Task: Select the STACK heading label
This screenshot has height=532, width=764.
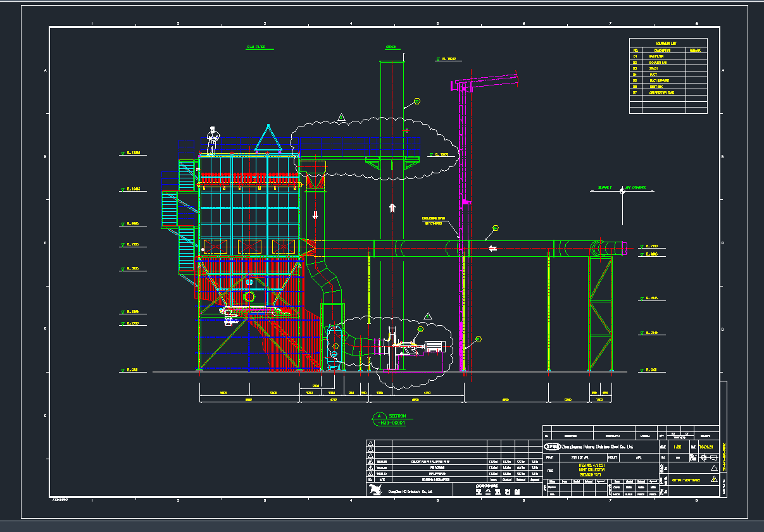Action: pos(392,47)
